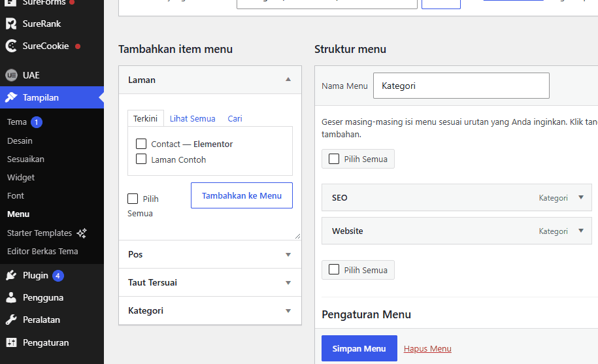Collapse the Laman panel arrow
Viewport: 598px width, 364px height.
(x=288, y=79)
